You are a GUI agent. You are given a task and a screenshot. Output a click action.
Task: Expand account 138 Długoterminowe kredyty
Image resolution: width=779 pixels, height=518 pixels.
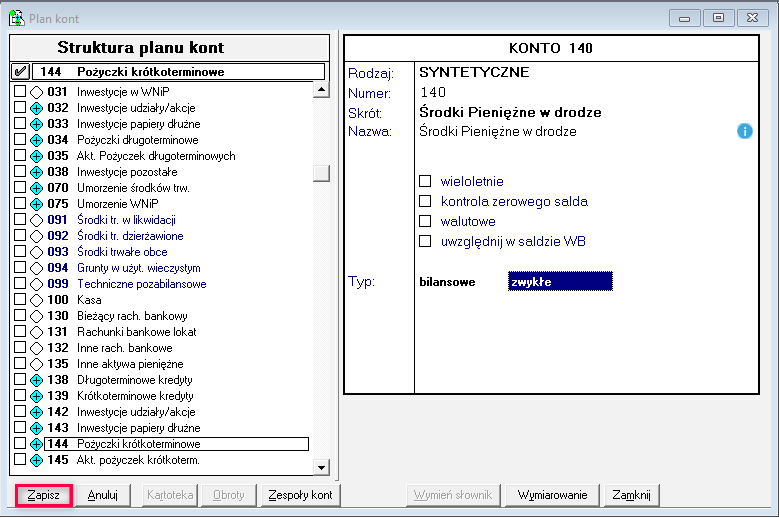pos(37,380)
